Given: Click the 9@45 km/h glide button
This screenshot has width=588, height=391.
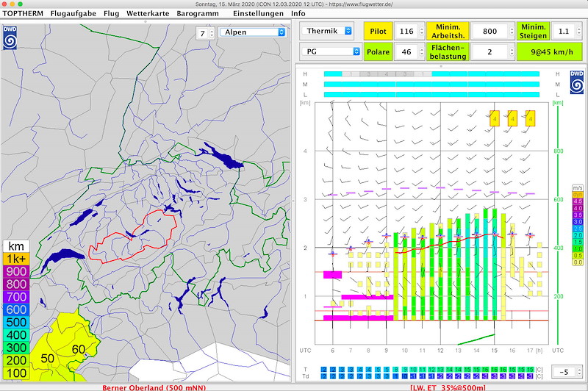Looking at the screenshot, I should (x=549, y=51).
